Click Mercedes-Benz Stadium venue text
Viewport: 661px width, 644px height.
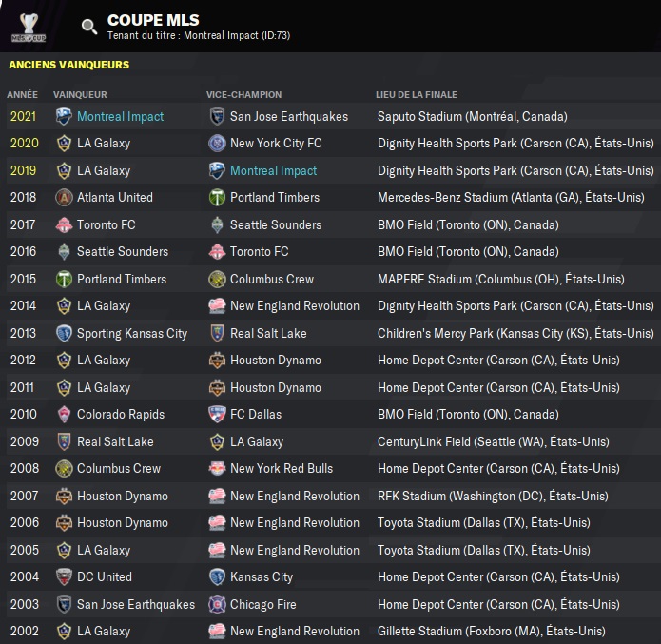click(511, 197)
